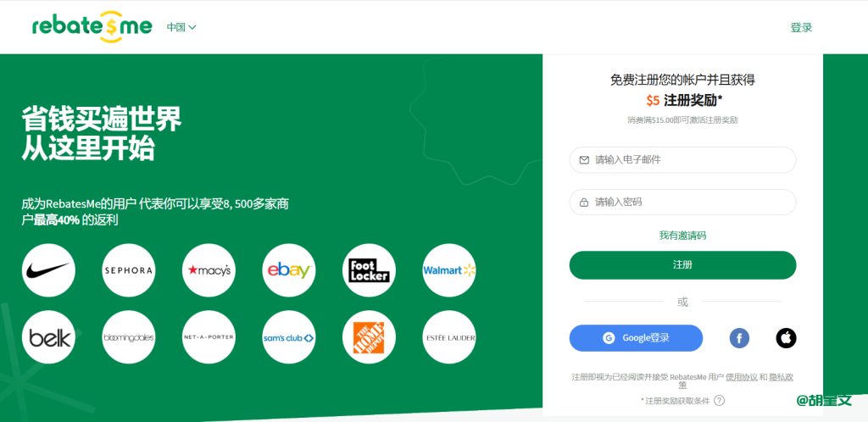Viewport: 868px width, 422px height.
Task: Open the 我有邀请码 link
Action: tap(682, 235)
